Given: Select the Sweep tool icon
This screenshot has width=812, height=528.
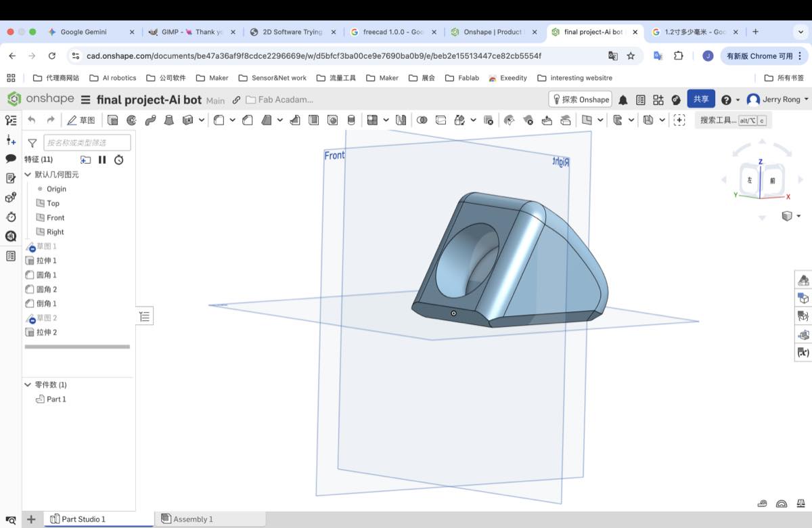Looking at the screenshot, I should [x=150, y=120].
